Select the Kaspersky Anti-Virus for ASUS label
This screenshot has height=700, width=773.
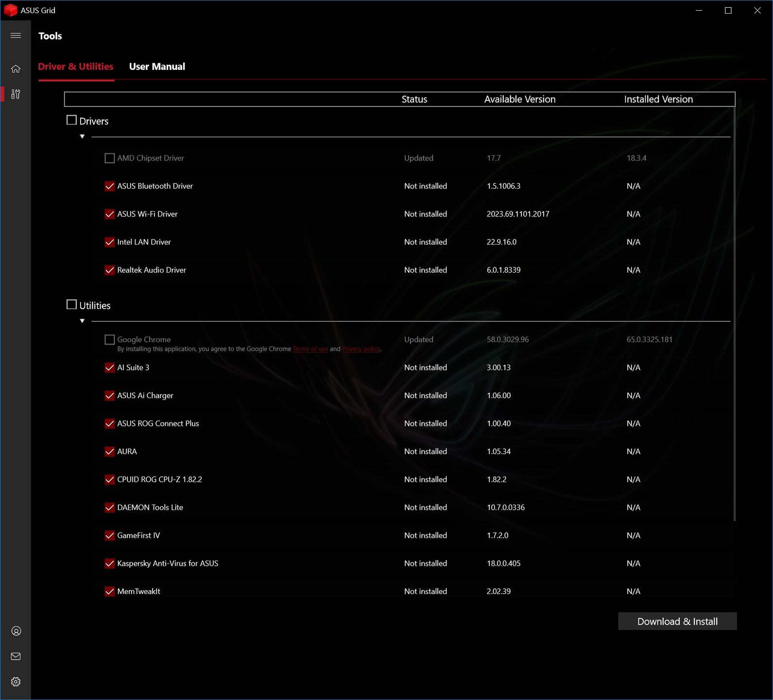click(168, 563)
